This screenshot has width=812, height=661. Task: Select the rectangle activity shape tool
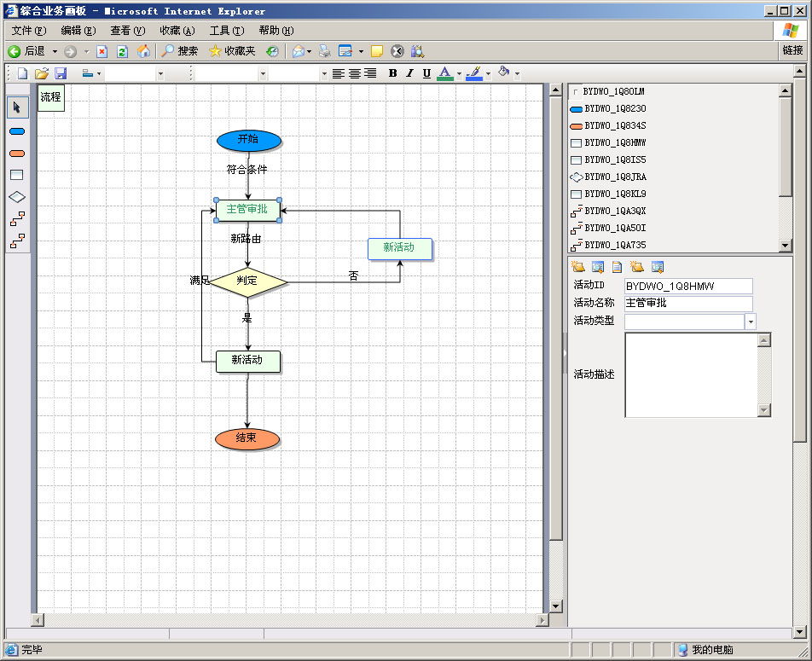[17, 175]
